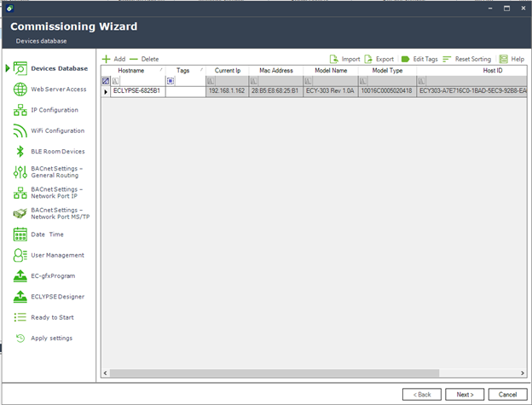
Task: Select the IP Configuration network icon
Action: tap(20, 110)
